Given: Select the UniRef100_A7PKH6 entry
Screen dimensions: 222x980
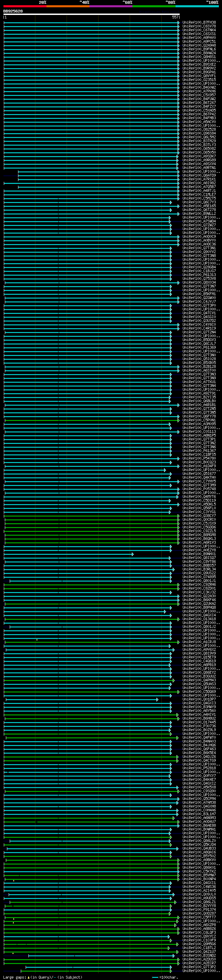Looking at the screenshot, I should point(199,91).
